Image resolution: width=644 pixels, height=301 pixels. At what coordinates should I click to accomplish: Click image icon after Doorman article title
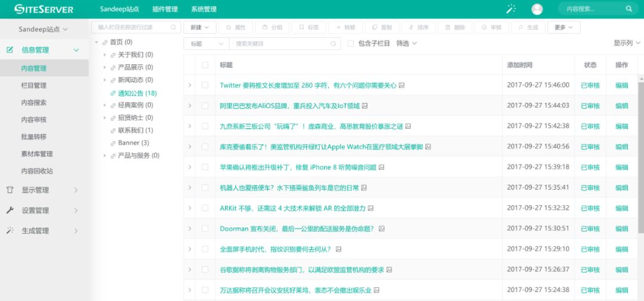[x=382, y=229]
